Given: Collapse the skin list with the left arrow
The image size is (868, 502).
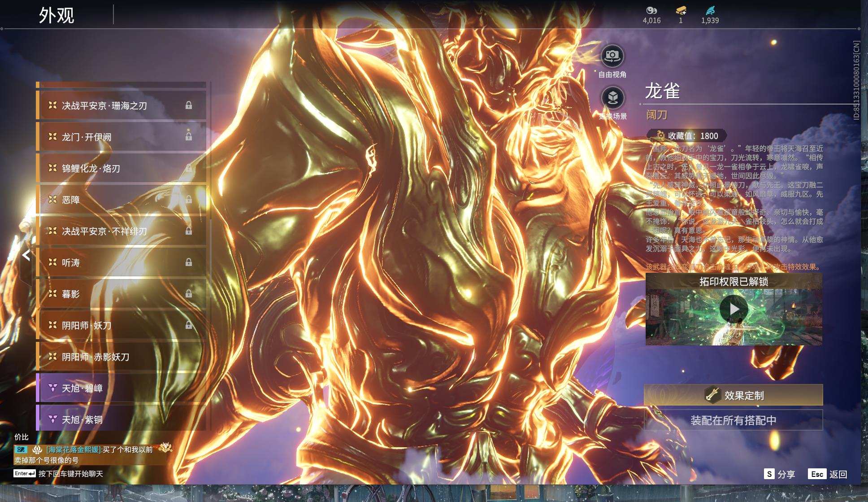Looking at the screenshot, I should 26,255.
